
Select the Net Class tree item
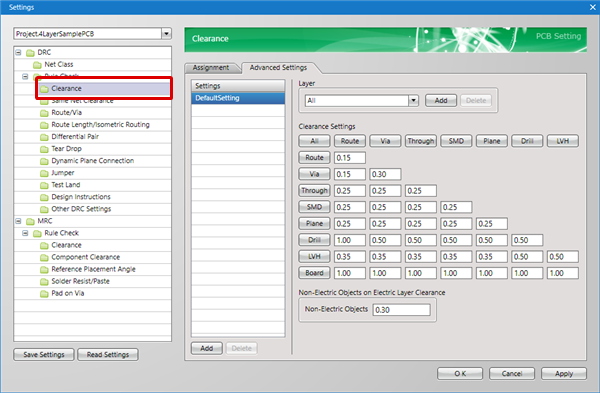tap(59, 64)
